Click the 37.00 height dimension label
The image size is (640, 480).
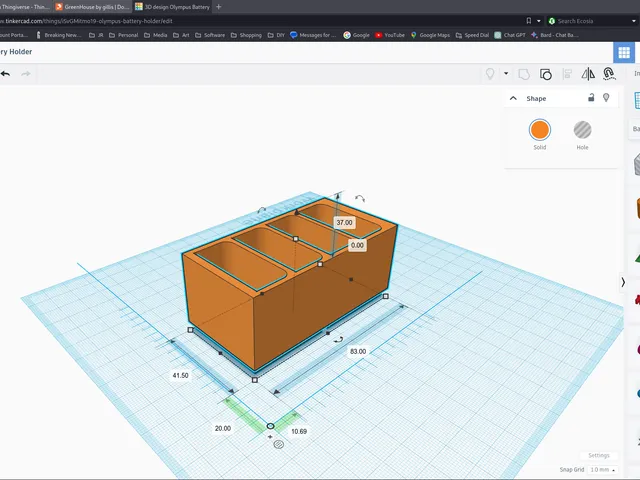344,222
